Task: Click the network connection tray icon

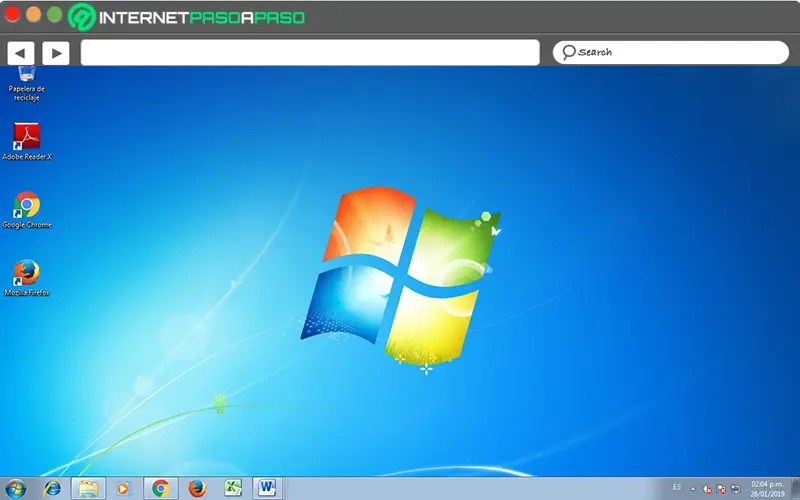Action: tap(735, 489)
